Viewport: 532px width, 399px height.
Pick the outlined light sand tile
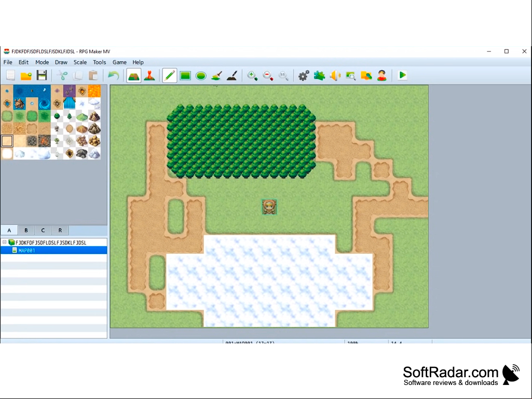(x=7, y=141)
